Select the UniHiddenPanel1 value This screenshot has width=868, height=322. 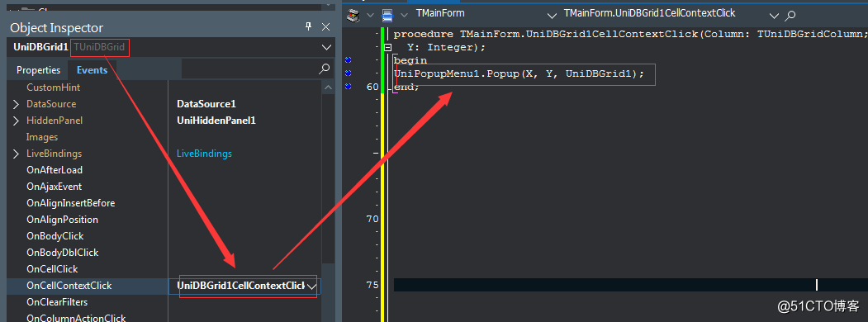(x=216, y=121)
